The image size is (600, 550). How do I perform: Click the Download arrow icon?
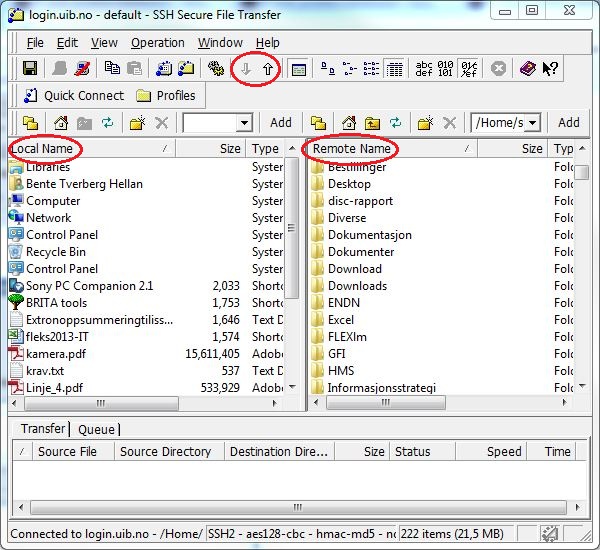[x=245, y=69]
